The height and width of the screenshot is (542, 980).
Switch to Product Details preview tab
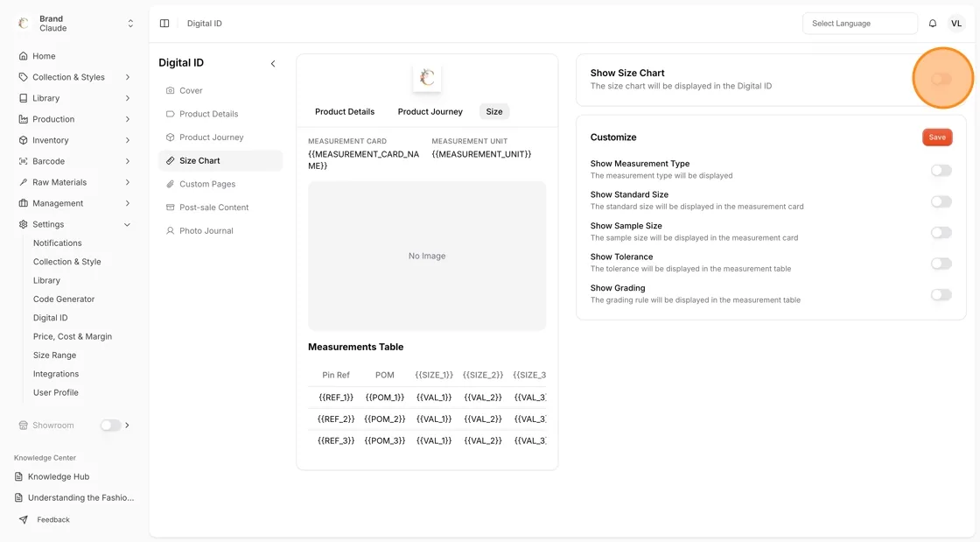pos(345,111)
